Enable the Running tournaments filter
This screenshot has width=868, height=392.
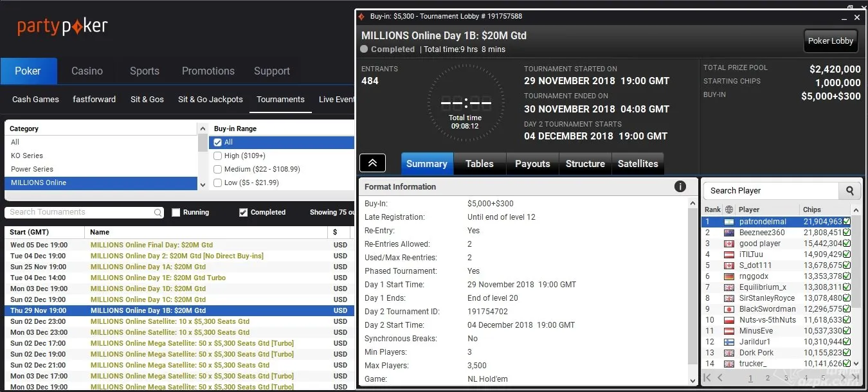(176, 213)
